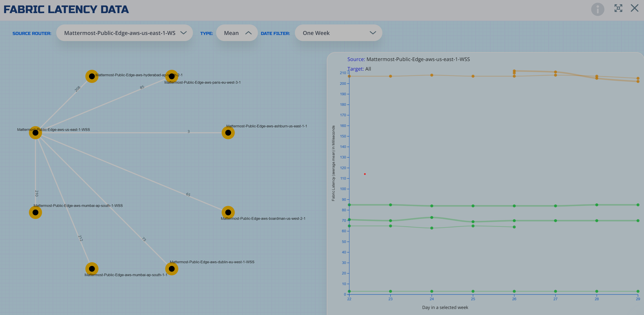Viewport: 644px width, 315px height.
Task: Click day 28 on the chart axis
Action: pyautogui.click(x=597, y=299)
